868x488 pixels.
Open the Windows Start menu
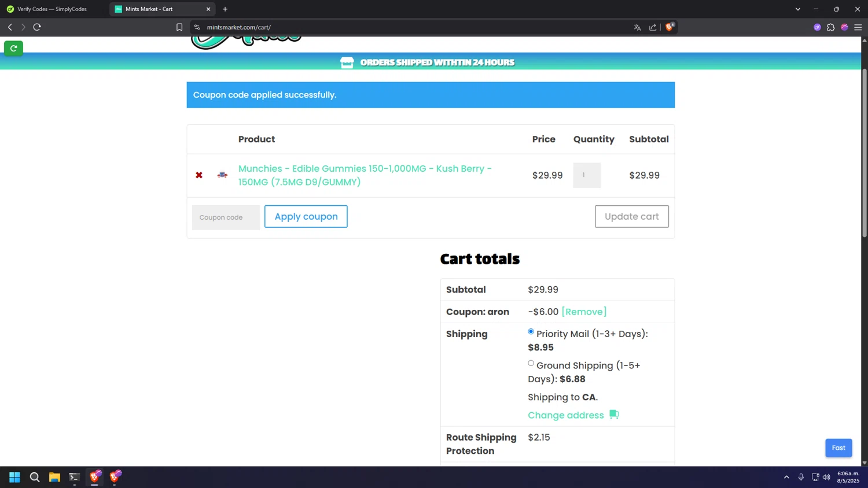(14, 477)
